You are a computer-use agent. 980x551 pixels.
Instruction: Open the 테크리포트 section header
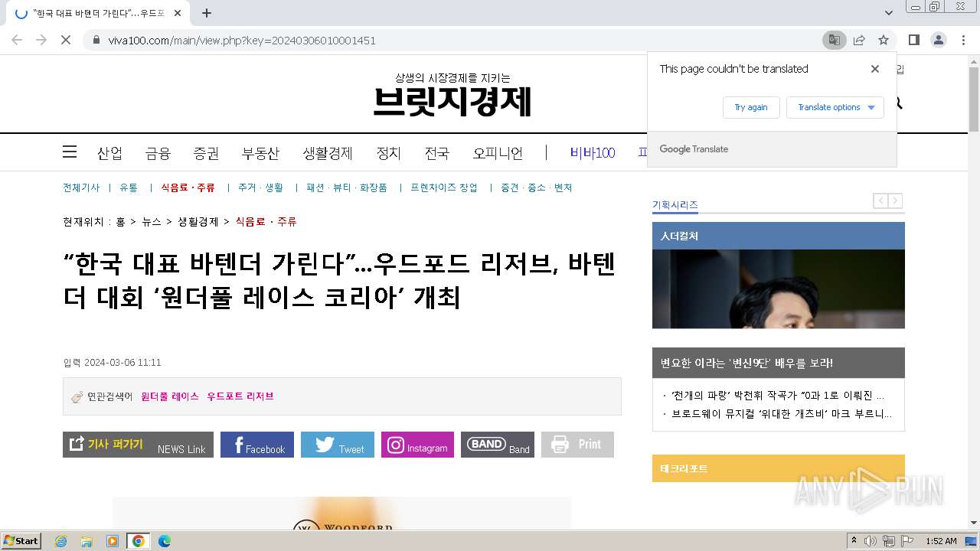coord(779,468)
